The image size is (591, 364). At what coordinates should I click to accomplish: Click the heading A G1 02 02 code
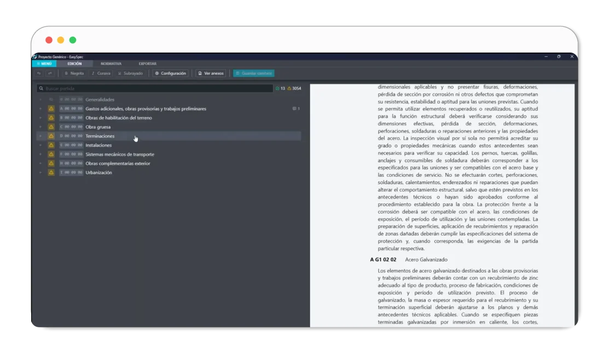383,259
